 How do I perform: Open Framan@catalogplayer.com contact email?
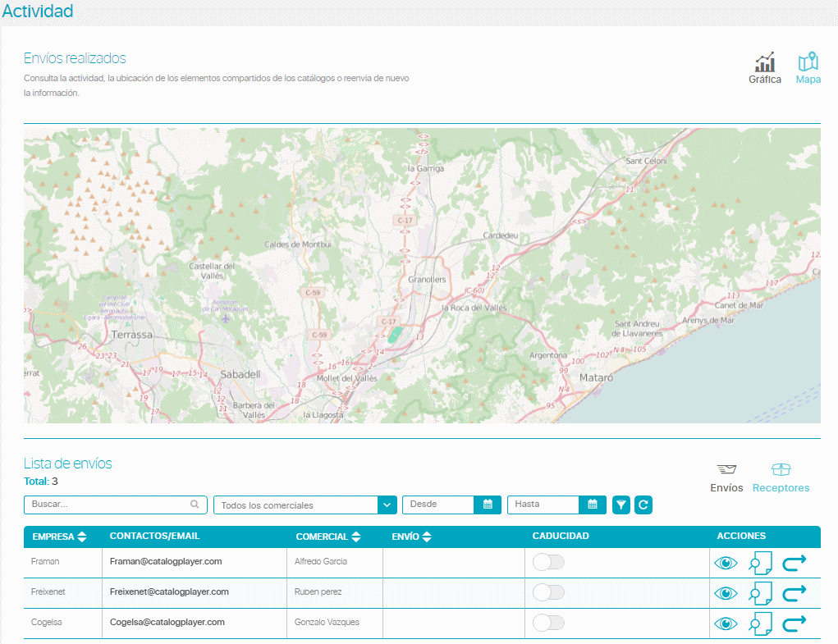(167, 562)
